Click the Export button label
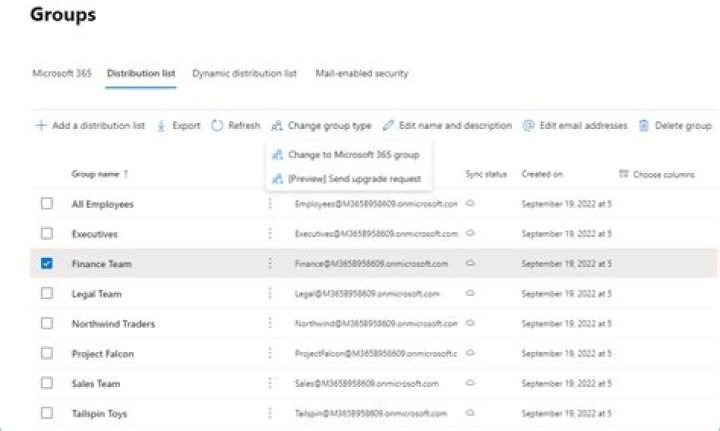720x431 pixels. tap(186, 126)
